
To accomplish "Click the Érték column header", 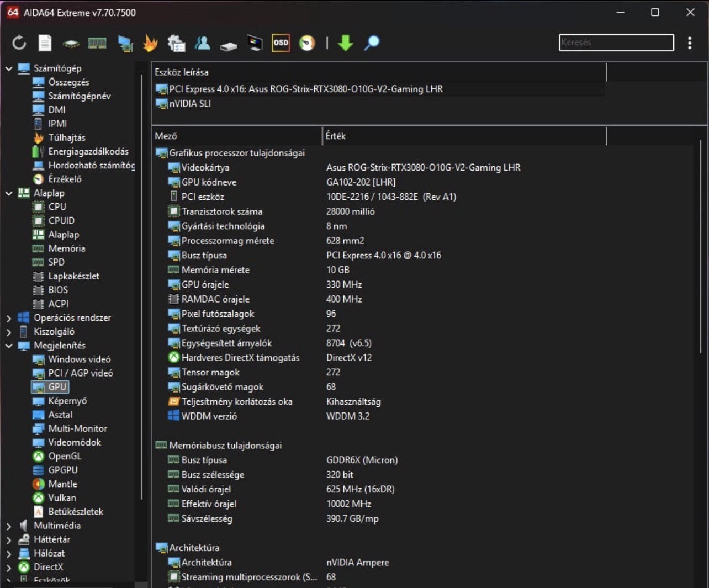I will pyautogui.click(x=464, y=136).
